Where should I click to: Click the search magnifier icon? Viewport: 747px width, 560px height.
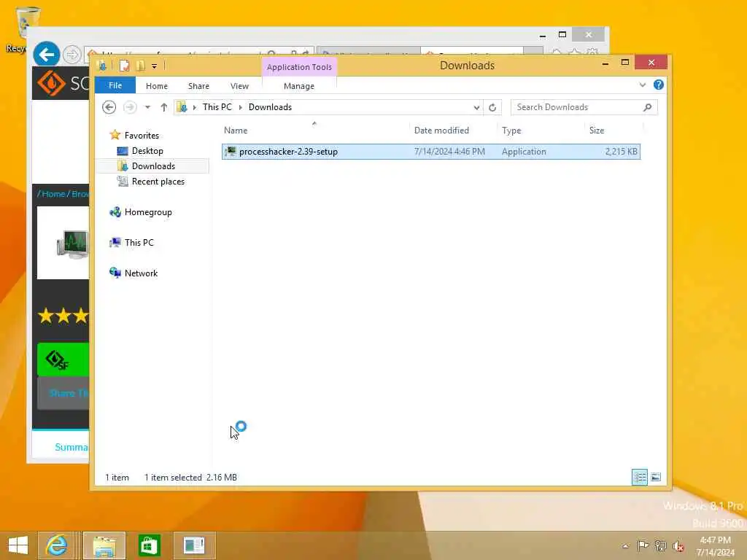[648, 108]
